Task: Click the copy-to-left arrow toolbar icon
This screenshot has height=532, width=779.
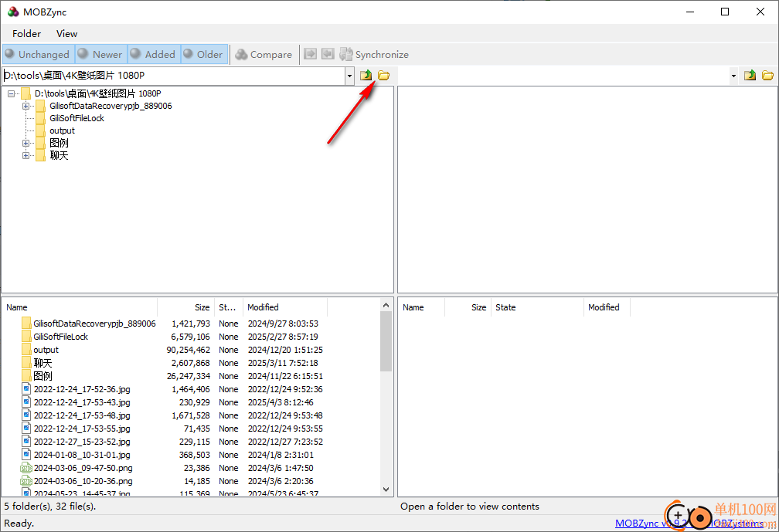Action: (328, 53)
